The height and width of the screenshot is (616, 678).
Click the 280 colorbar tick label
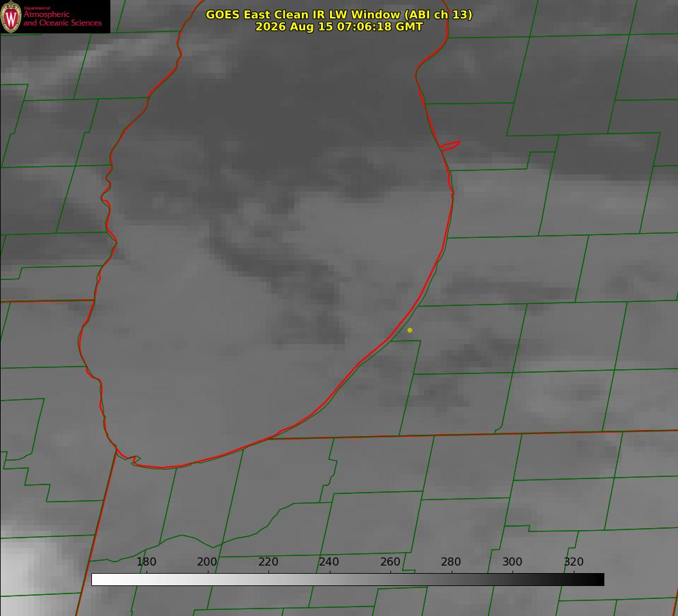click(x=451, y=561)
